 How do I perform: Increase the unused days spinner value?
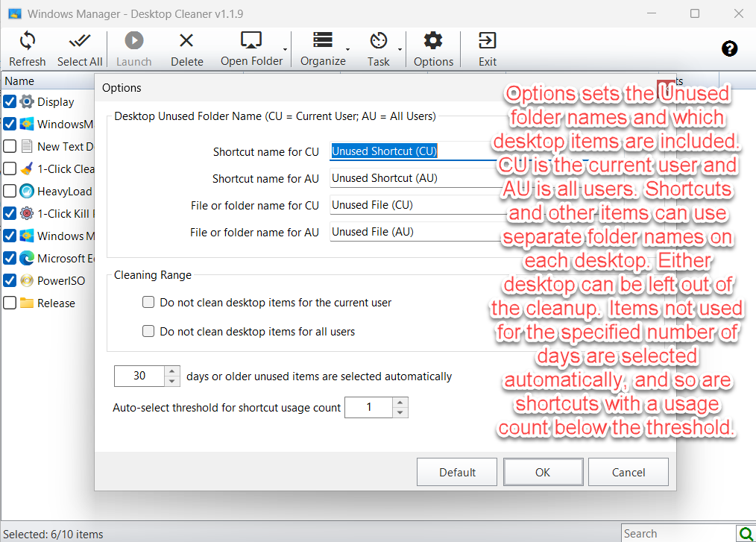[x=172, y=371]
